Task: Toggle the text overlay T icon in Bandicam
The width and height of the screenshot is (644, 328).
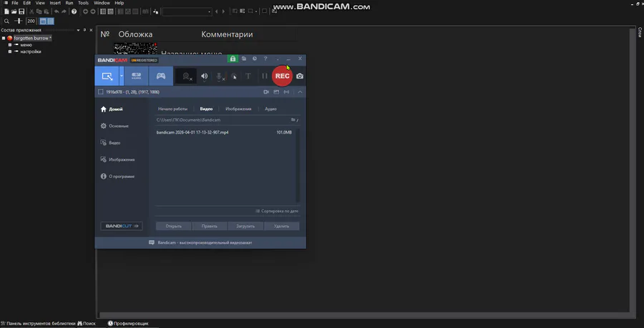Action: 248,76
